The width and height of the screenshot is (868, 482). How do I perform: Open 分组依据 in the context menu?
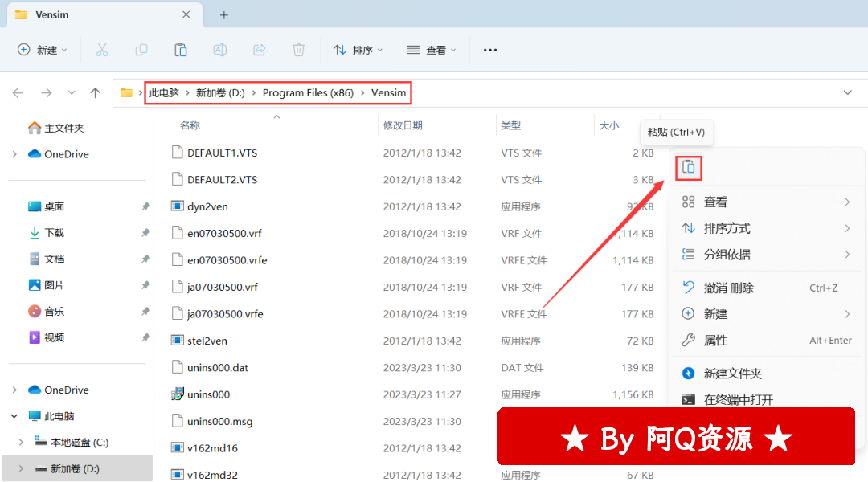767,255
